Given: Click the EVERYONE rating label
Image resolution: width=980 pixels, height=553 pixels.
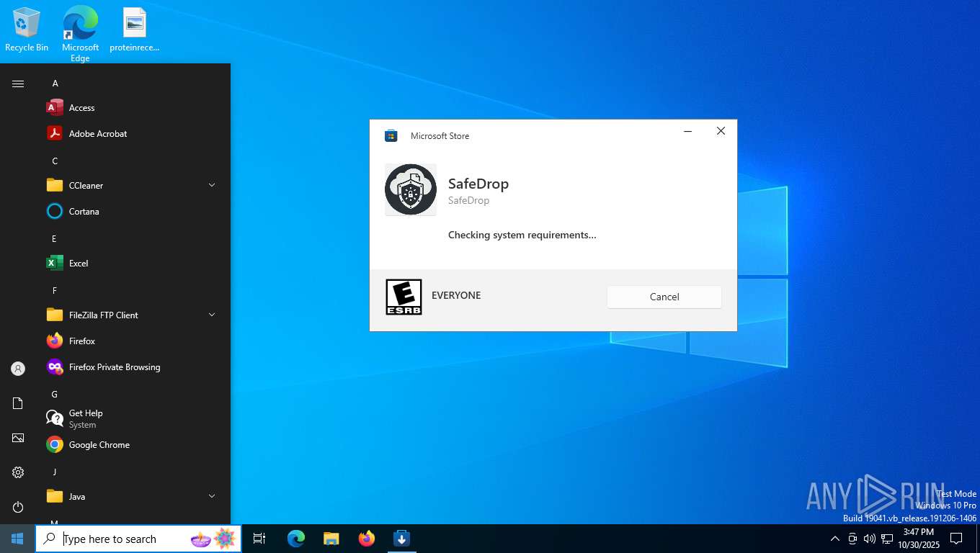Looking at the screenshot, I should point(456,295).
